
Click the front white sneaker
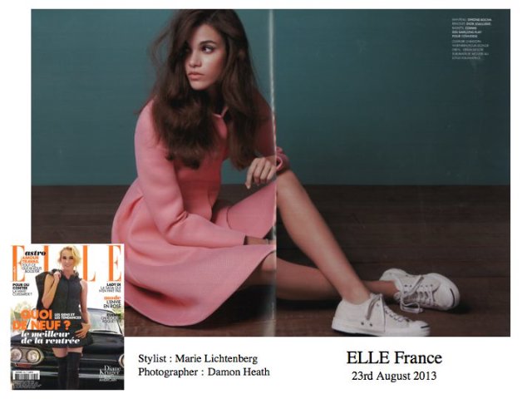click(x=380, y=316)
